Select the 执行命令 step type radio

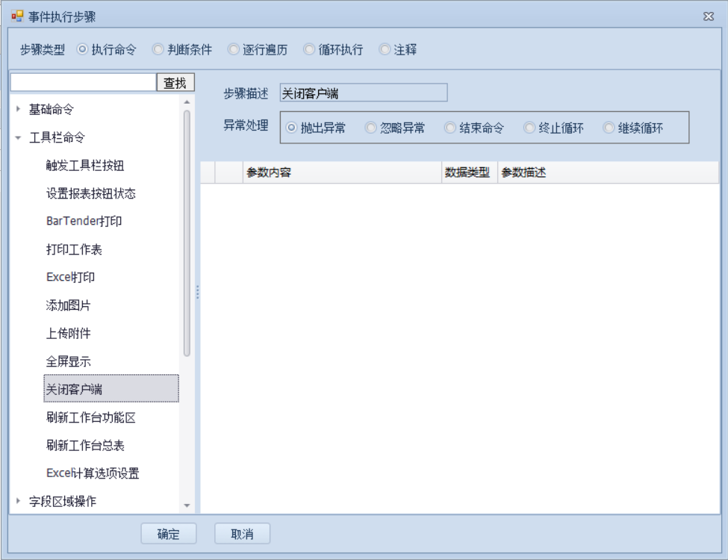82,50
